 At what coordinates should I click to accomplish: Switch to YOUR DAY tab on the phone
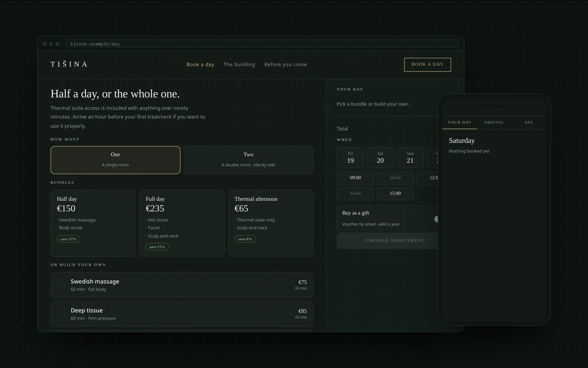(459, 122)
